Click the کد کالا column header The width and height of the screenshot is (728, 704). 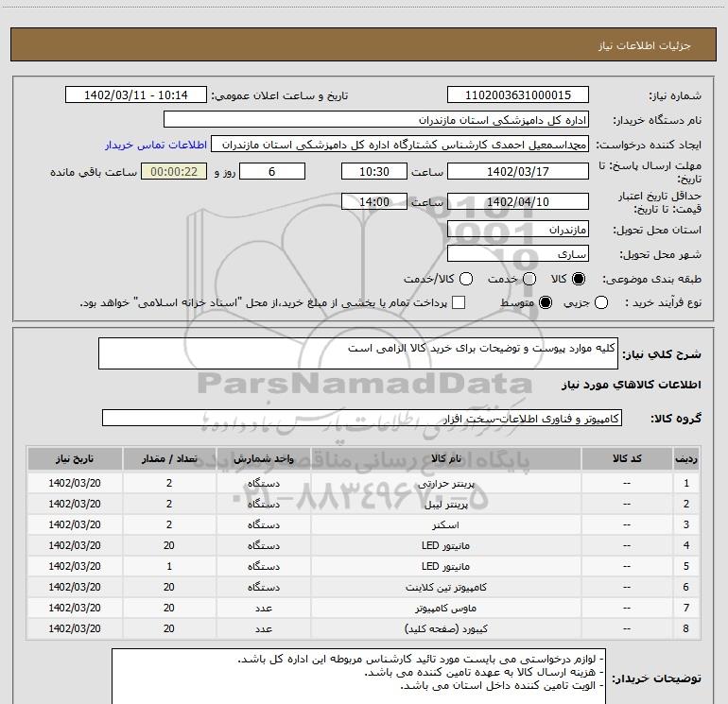627,458
